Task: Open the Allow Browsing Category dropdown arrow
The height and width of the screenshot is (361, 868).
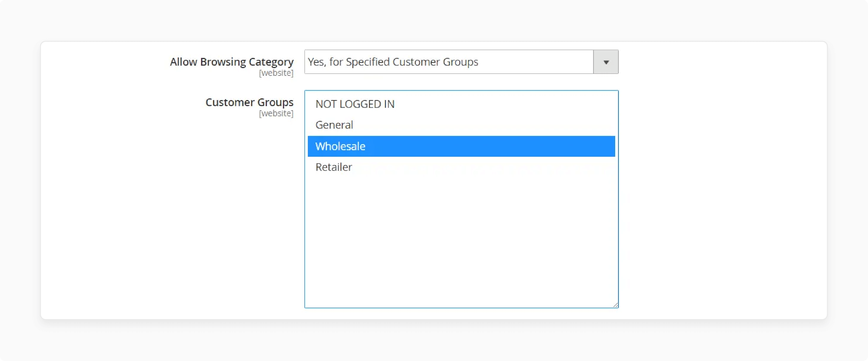Action: [605, 62]
